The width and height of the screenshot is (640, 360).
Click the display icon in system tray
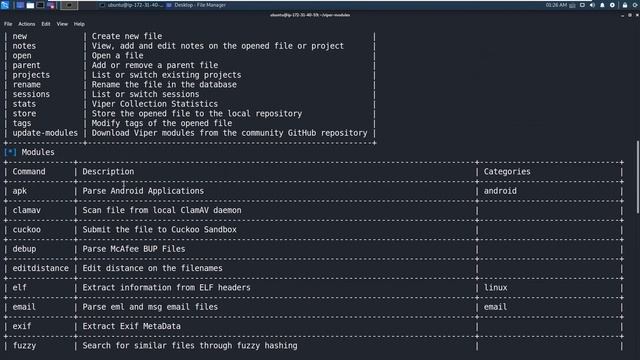click(x=582, y=5)
